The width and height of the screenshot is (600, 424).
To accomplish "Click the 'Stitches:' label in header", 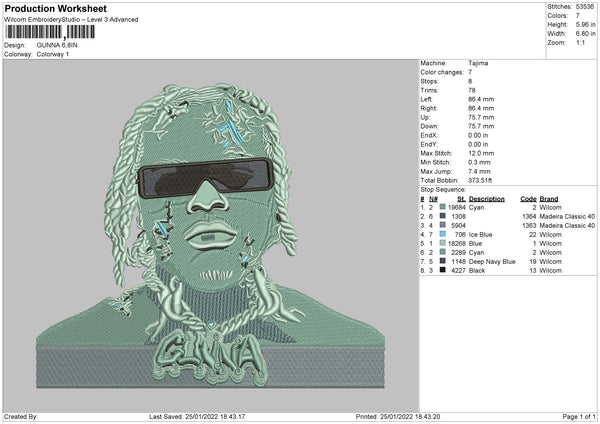I will coord(560,7).
